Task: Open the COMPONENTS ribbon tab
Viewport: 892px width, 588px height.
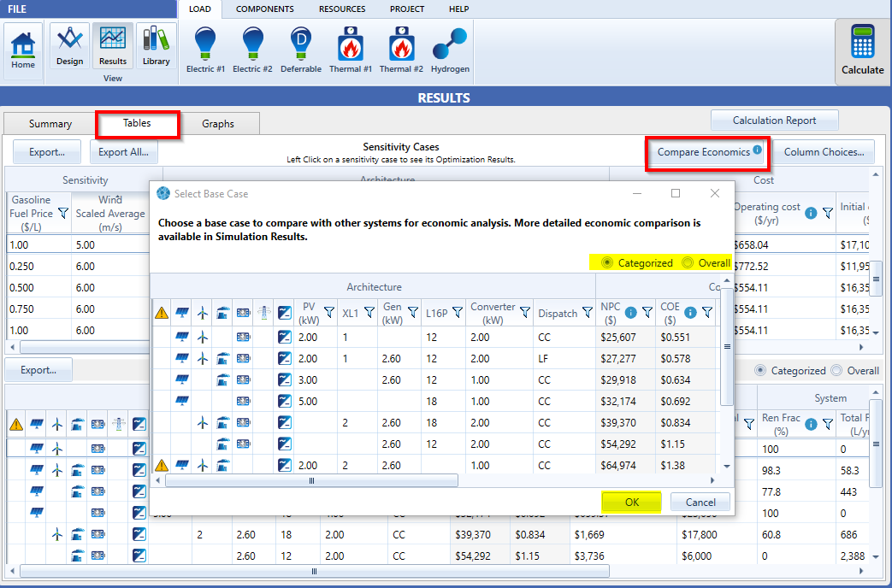Action: click(264, 9)
